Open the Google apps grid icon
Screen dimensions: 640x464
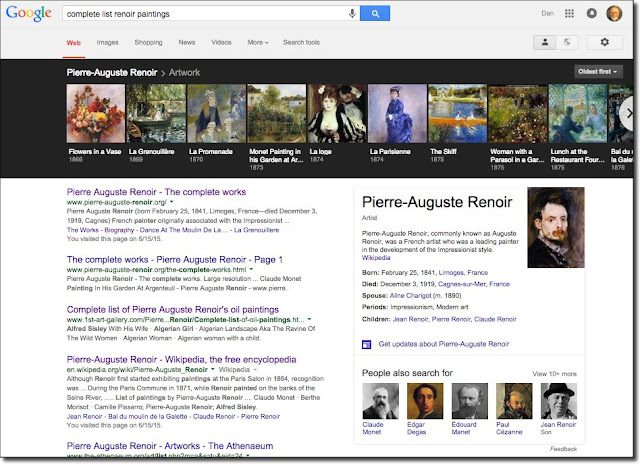pyautogui.click(x=569, y=13)
